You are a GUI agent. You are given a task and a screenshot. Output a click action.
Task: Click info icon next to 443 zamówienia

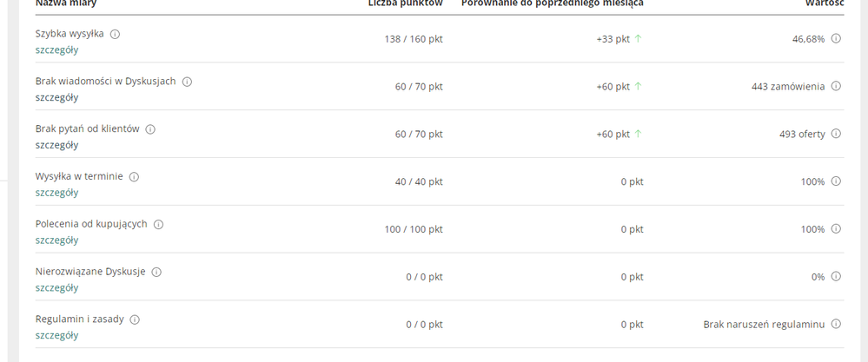tap(836, 86)
